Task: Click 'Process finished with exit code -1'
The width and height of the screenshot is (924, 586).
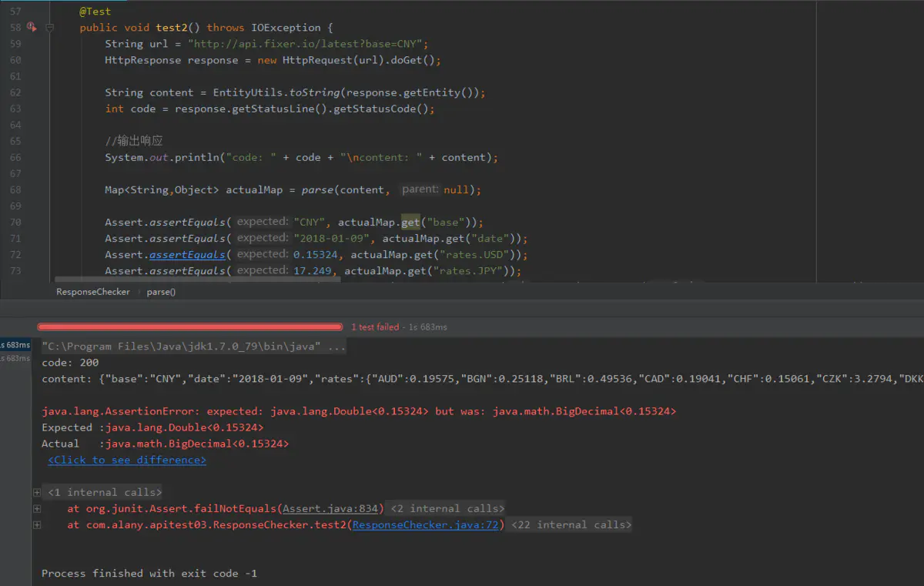Action: (x=149, y=573)
